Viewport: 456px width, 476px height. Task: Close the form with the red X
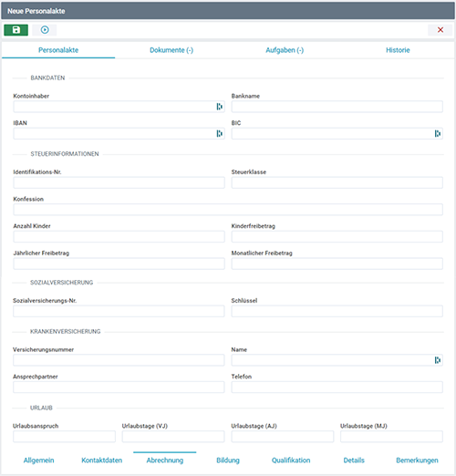click(x=440, y=30)
